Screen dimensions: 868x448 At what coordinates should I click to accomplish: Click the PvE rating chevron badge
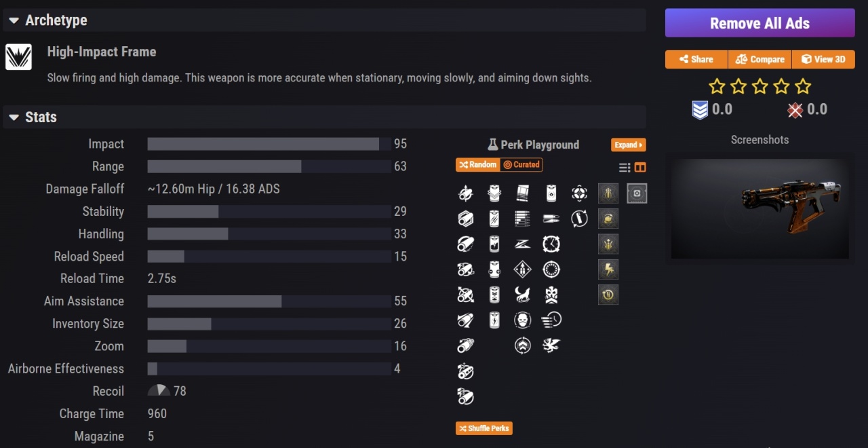[x=700, y=110]
